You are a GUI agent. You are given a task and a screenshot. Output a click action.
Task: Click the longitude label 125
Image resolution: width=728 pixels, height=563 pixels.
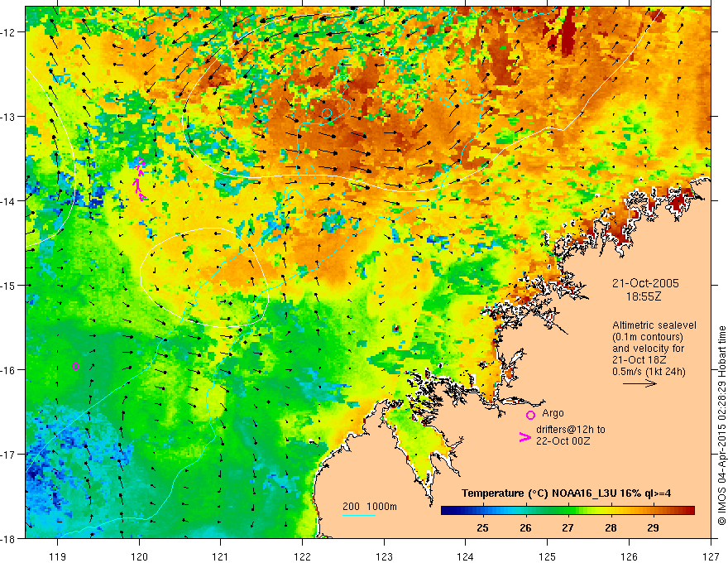548,556
